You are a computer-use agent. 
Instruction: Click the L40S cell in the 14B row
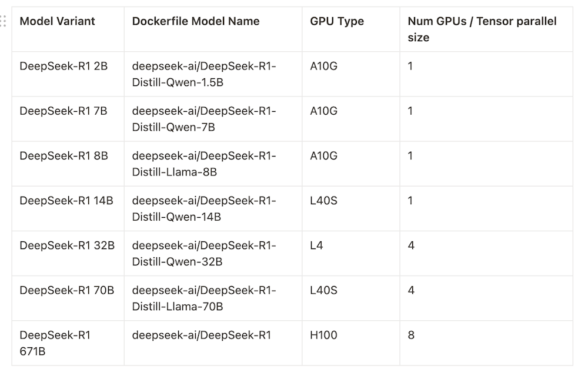point(351,209)
